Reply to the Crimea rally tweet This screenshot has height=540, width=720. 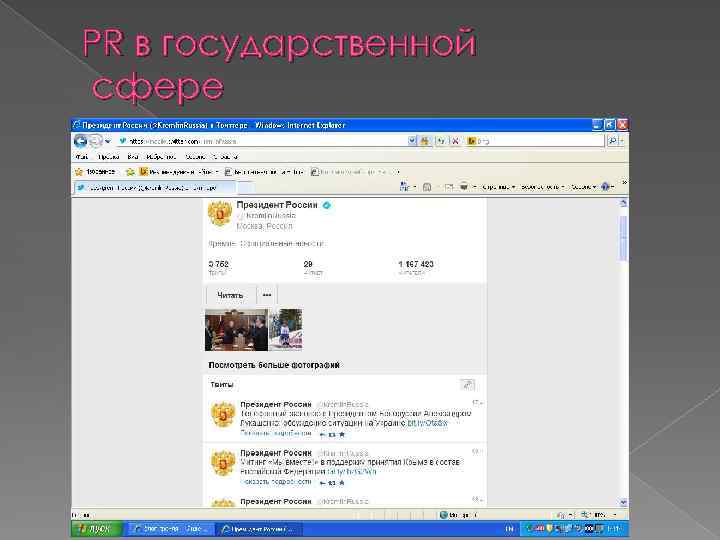click(x=322, y=483)
